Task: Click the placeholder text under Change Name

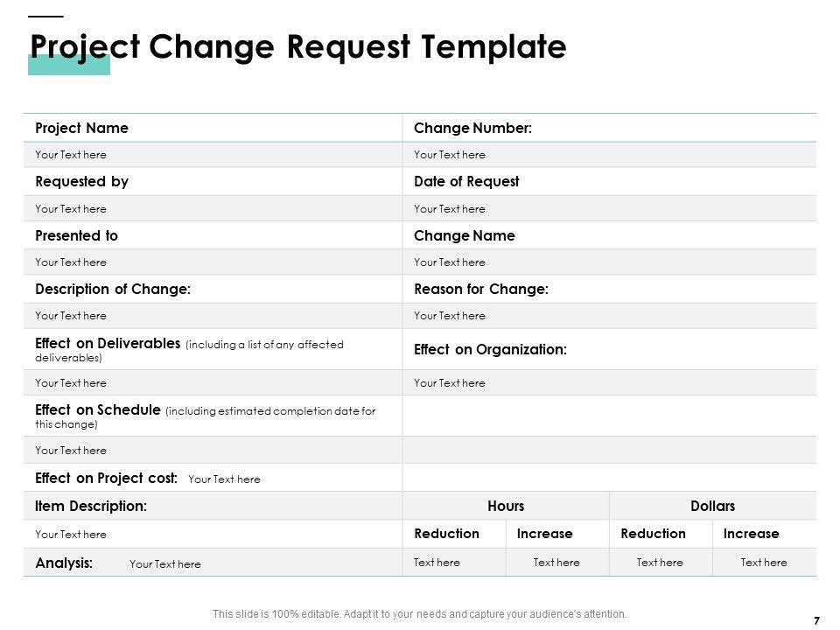Action: (x=449, y=262)
